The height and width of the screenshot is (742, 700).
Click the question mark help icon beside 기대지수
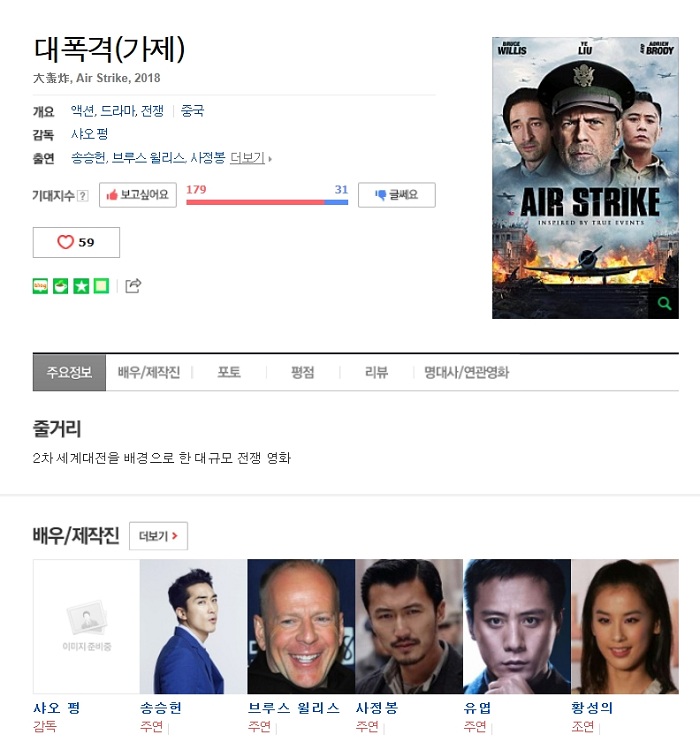[x=83, y=195]
